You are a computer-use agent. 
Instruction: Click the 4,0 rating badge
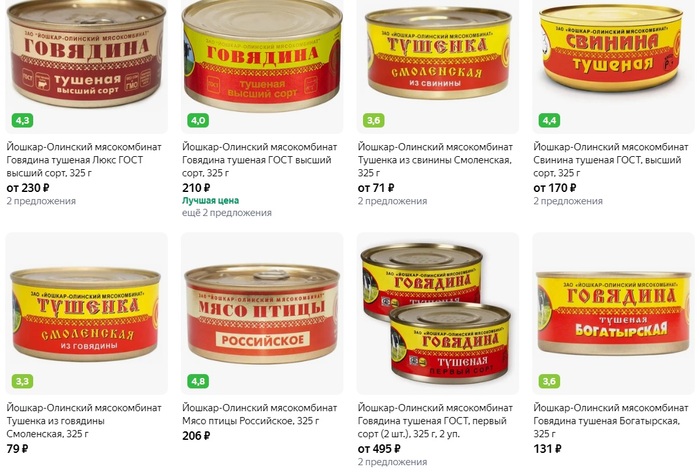(x=198, y=120)
